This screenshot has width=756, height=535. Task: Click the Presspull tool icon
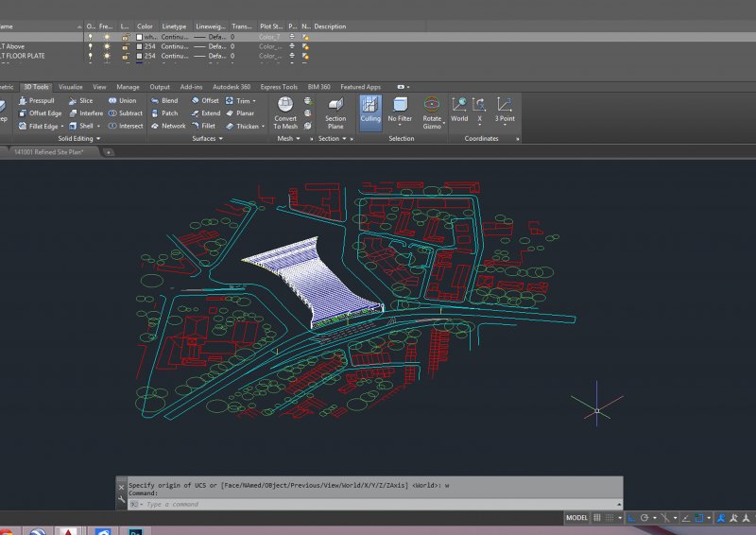(23, 100)
